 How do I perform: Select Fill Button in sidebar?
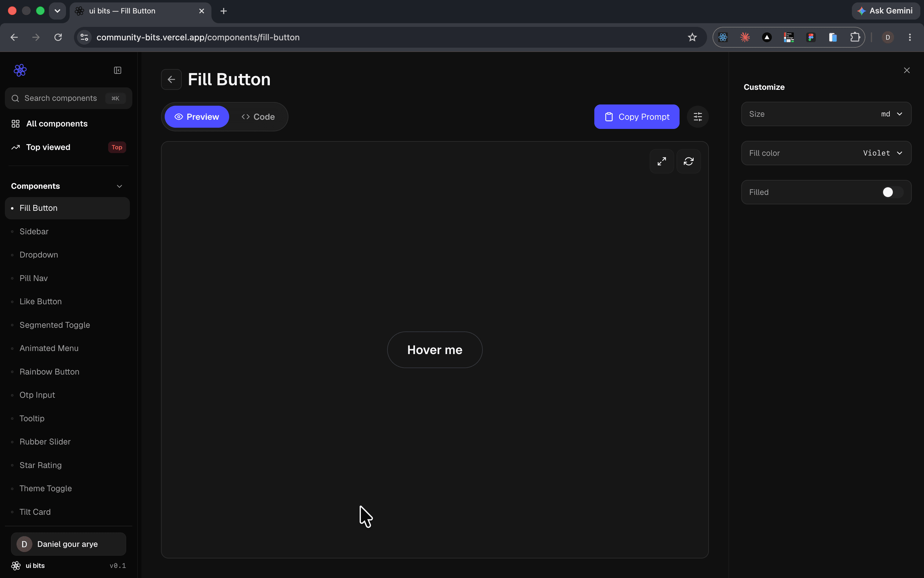67,208
